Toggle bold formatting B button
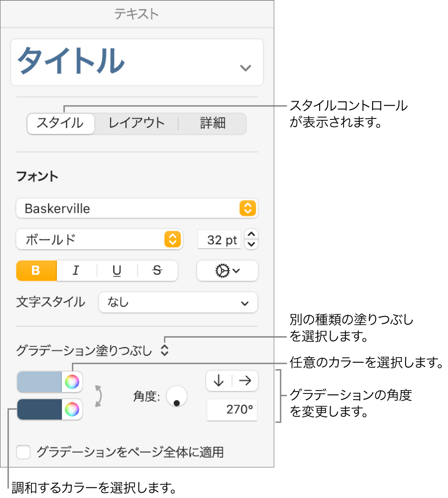Screen dimensions: 448x498 pos(36,271)
